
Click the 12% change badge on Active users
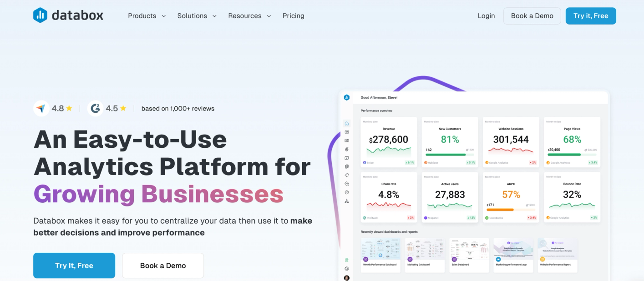[x=471, y=218]
